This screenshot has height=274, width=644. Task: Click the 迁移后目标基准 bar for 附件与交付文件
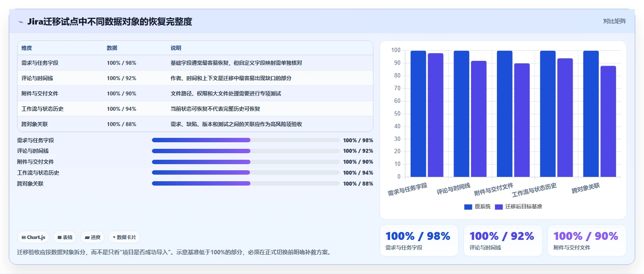click(522, 120)
